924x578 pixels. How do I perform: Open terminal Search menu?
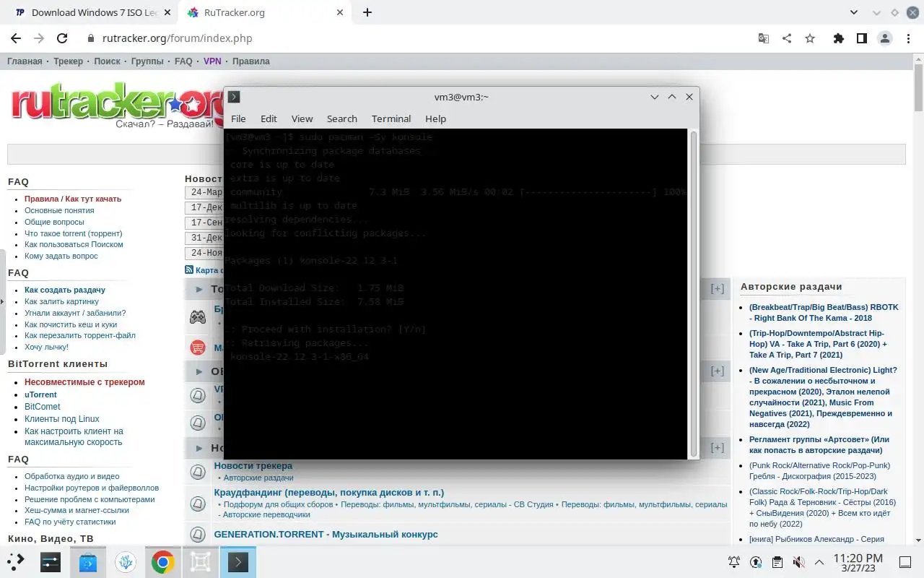click(341, 118)
